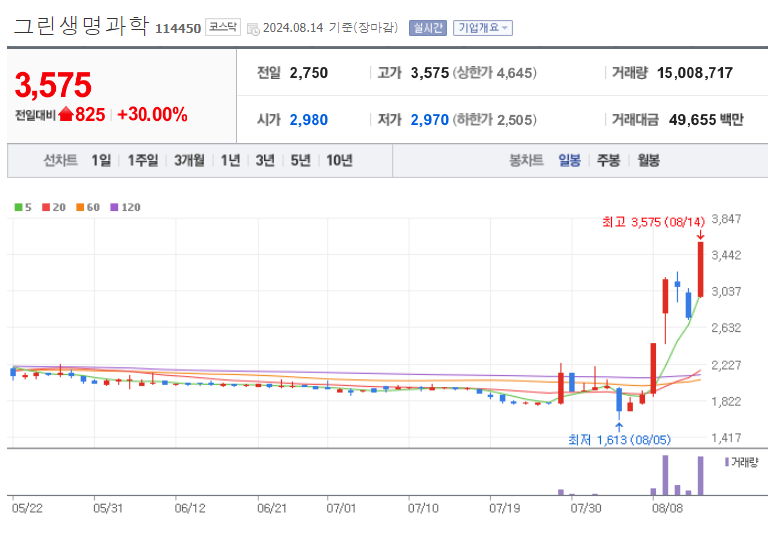Screen dimensions: 768x540
Task: Click the 전일 value 2,750
Action: tap(309, 73)
